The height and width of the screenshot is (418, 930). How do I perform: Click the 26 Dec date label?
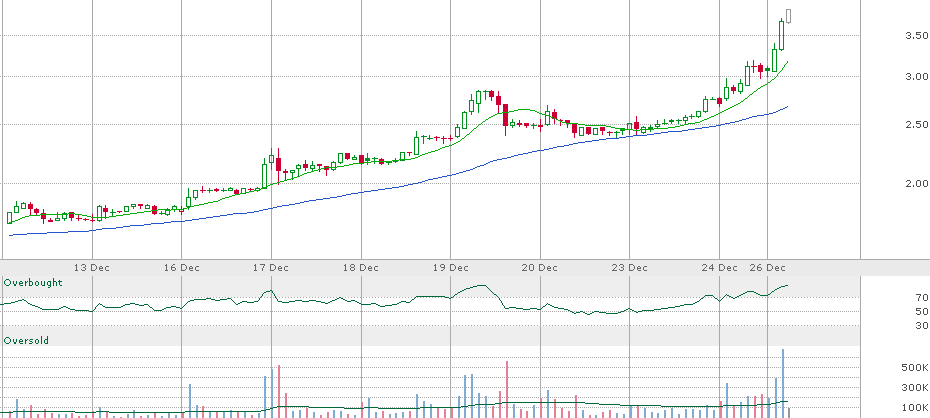tap(767, 267)
